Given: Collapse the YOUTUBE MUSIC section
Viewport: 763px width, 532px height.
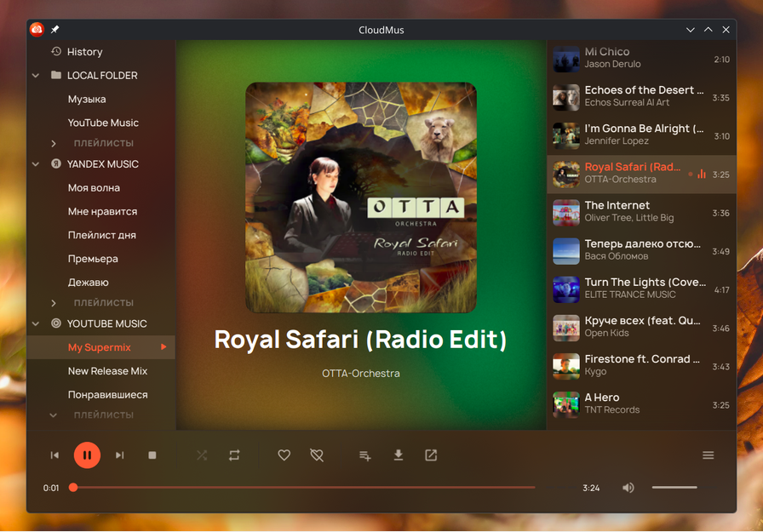Looking at the screenshot, I should pos(36,323).
